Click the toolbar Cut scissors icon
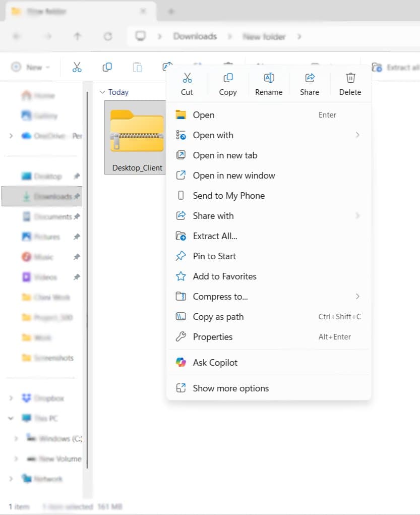Image resolution: width=420 pixels, height=515 pixels. click(77, 67)
